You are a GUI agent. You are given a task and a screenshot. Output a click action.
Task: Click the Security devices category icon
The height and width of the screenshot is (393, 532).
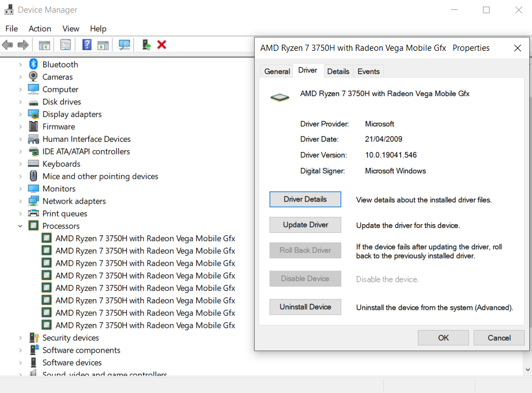[34, 337]
